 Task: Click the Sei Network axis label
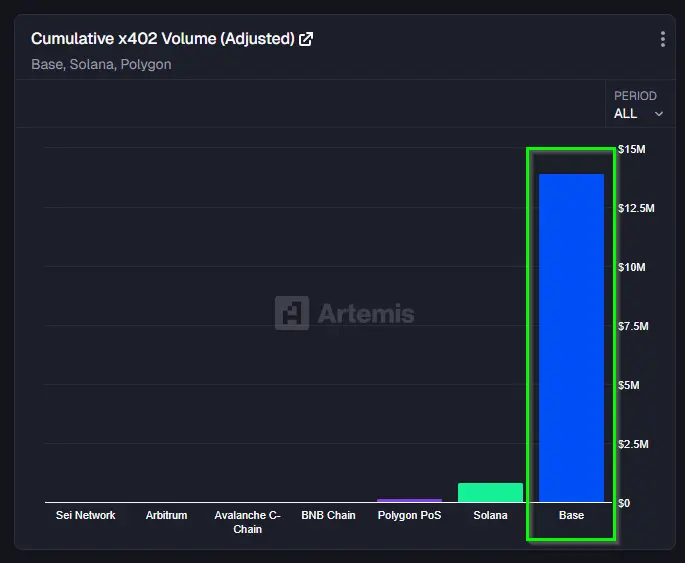(x=85, y=516)
